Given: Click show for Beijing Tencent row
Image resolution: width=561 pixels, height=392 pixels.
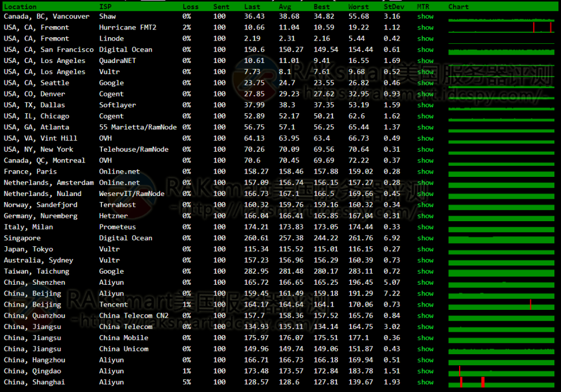Looking at the screenshot, I should click(425, 305).
